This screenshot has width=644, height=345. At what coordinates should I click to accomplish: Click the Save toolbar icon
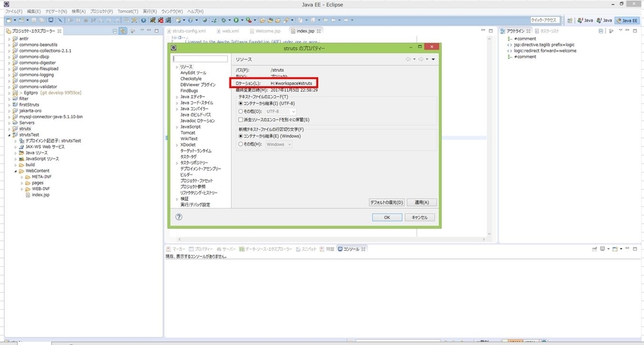pyautogui.click(x=34, y=20)
